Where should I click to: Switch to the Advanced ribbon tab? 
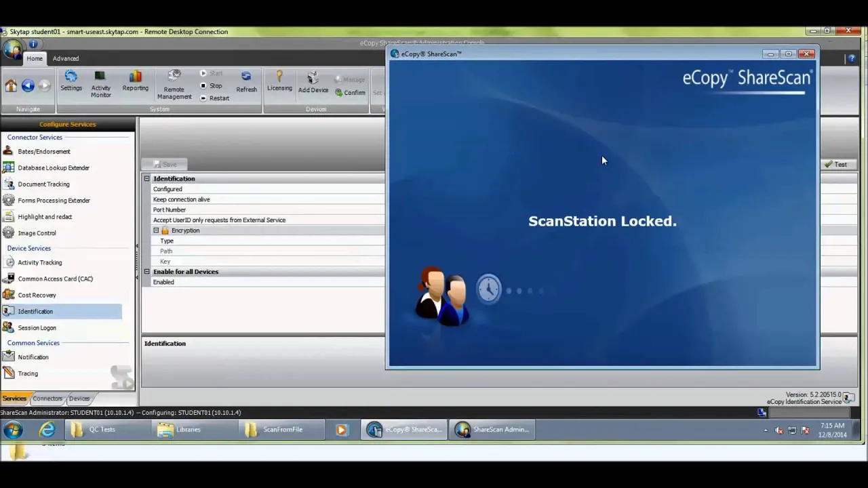pos(66,58)
